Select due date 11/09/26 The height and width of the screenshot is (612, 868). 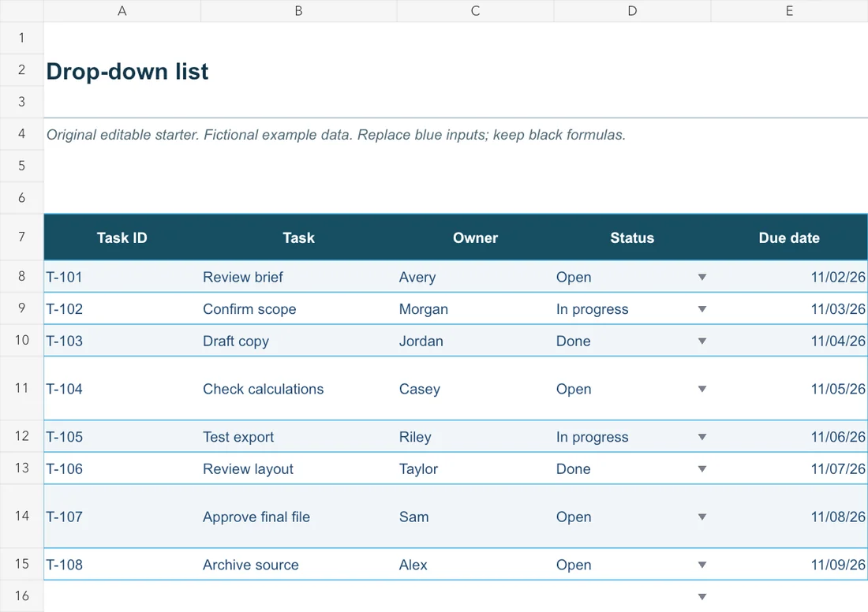[x=789, y=565]
